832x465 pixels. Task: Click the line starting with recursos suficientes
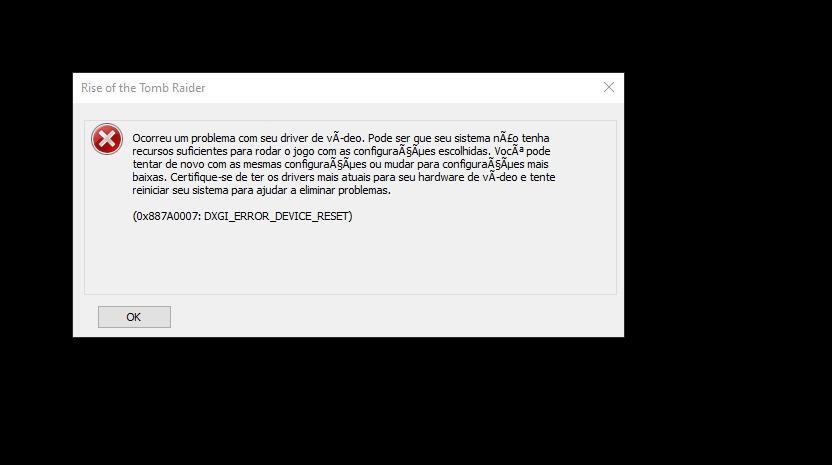[341, 151]
